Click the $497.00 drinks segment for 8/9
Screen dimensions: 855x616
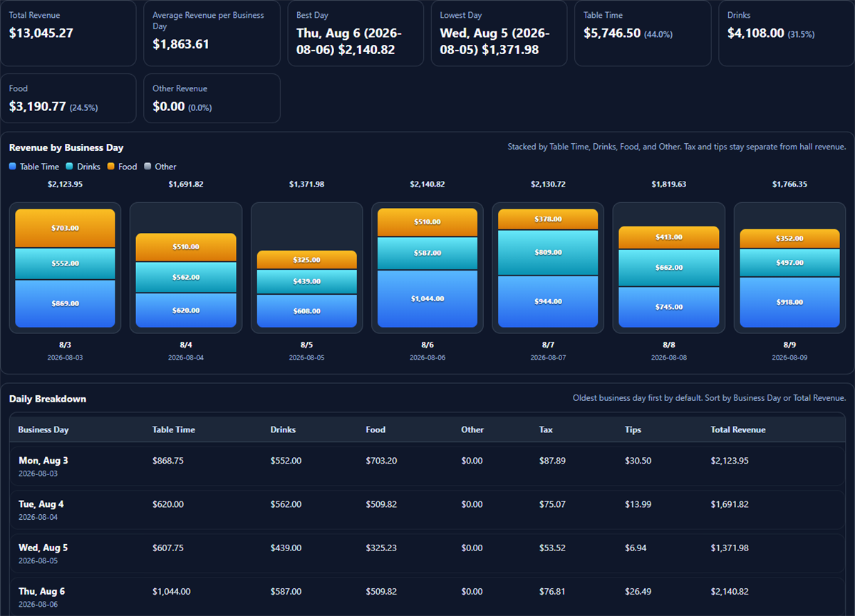[x=789, y=263]
